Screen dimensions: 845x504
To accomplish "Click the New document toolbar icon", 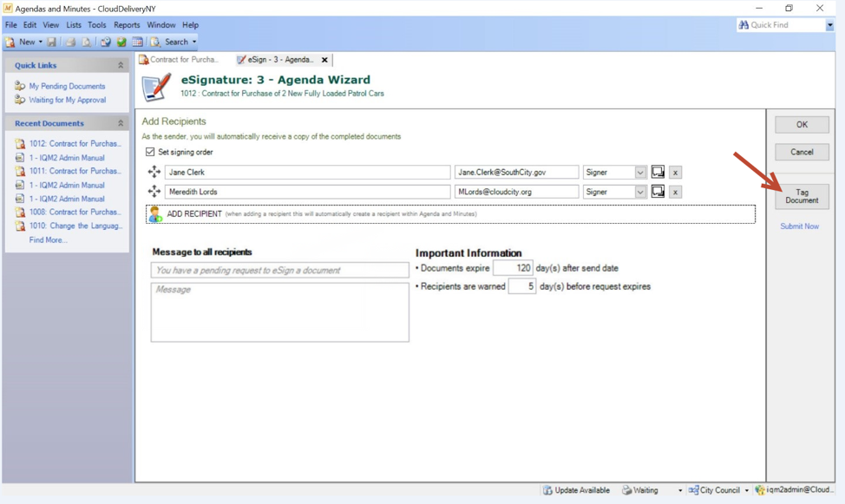I will 10,42.
